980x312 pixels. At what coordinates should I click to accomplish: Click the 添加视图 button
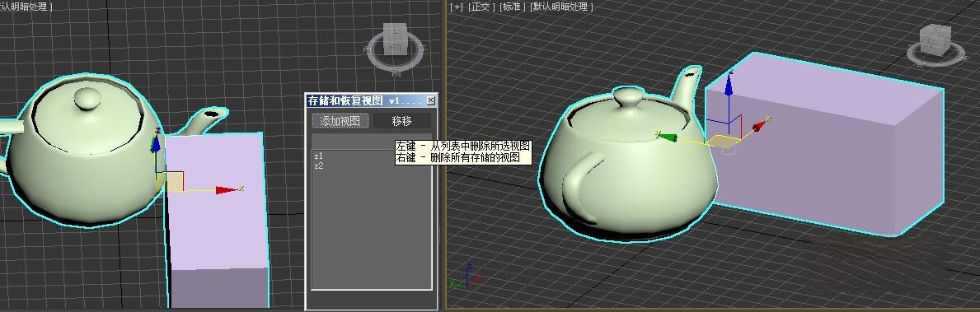pyautogui.click(x=340, y=121)
